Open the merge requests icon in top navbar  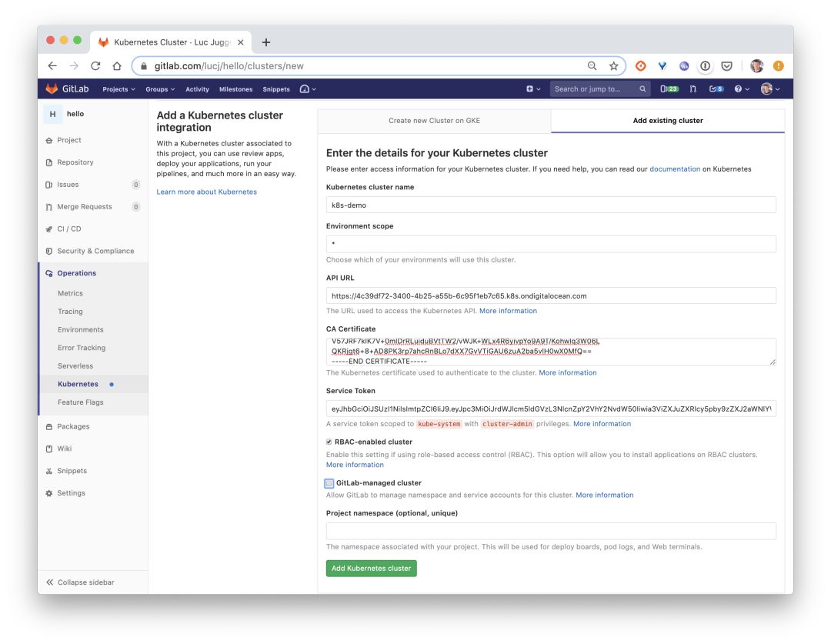point(693,89)
